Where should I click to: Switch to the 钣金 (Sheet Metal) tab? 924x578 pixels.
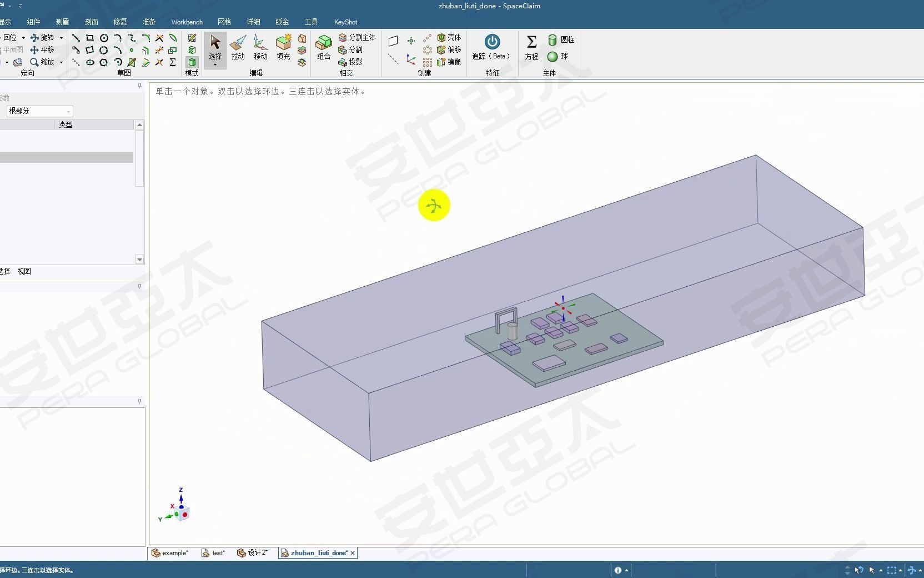(282, 22)
